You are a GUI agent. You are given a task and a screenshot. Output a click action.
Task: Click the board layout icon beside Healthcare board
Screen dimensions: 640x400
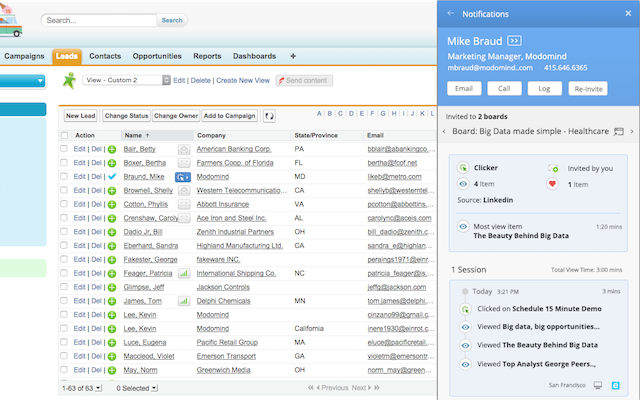[618, 131]
